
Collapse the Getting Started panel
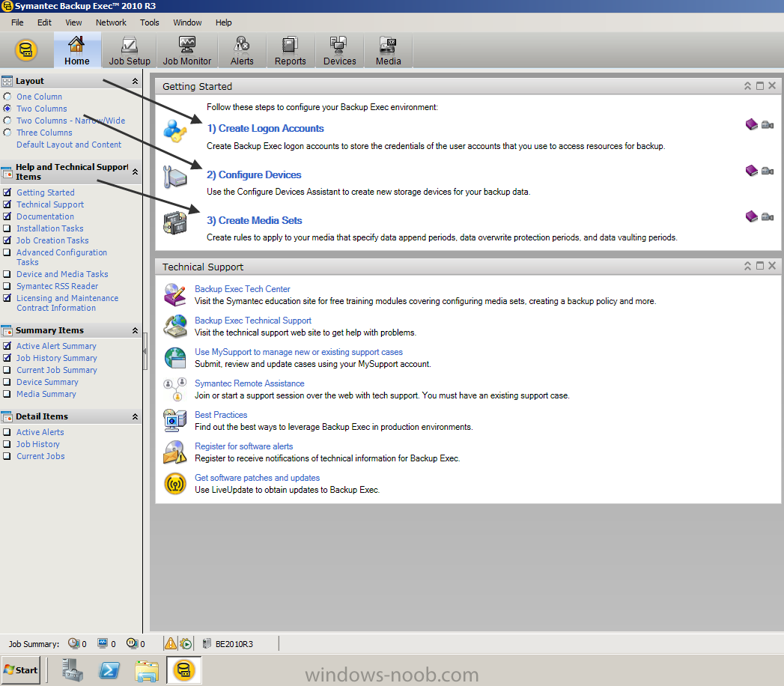click(747, 86)
